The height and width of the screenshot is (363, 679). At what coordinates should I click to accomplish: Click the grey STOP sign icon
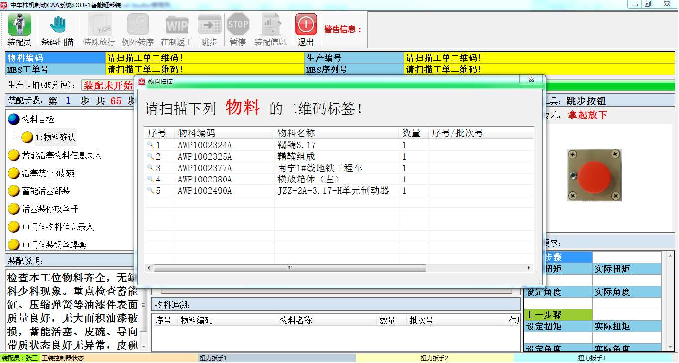pyautogui.click(x=238, y=24)
